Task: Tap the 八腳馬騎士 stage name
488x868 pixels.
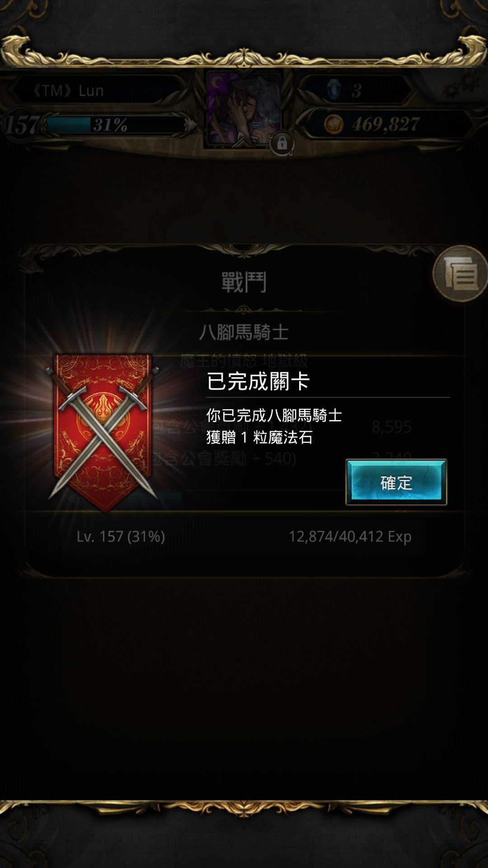Action: pyautogui.click(x=244, y=332)
